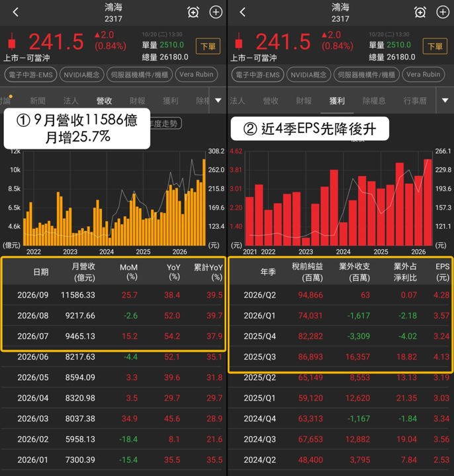Viewport: 454px width, 476px height.
Task: Select 2026/06 revenue row
Action: click(x=113, y=357)
